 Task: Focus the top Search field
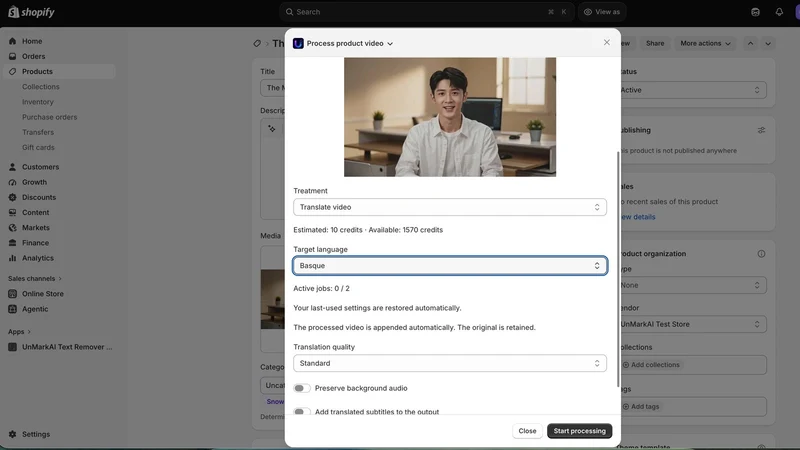pyautogui.click(x=427, y=12)
